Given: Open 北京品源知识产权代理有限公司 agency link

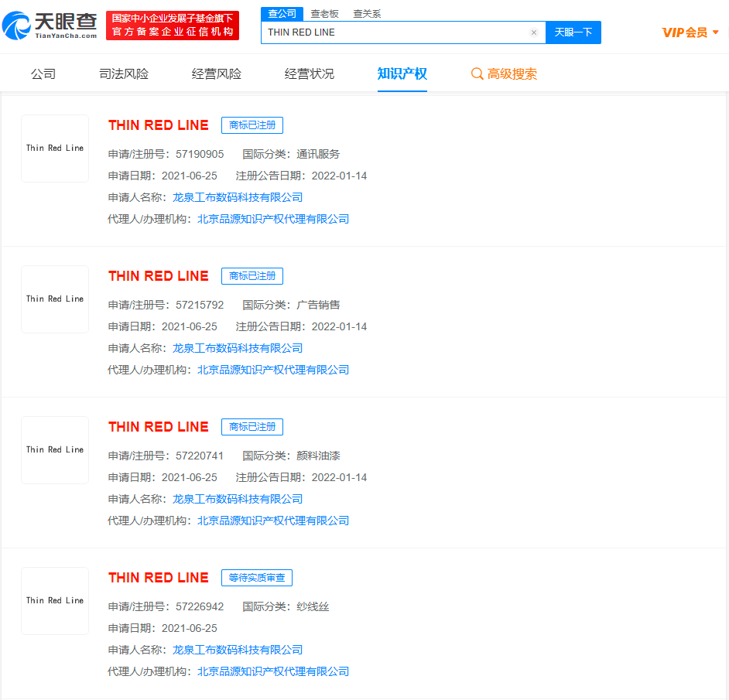Looking at the screenshot, I should 272,219.
